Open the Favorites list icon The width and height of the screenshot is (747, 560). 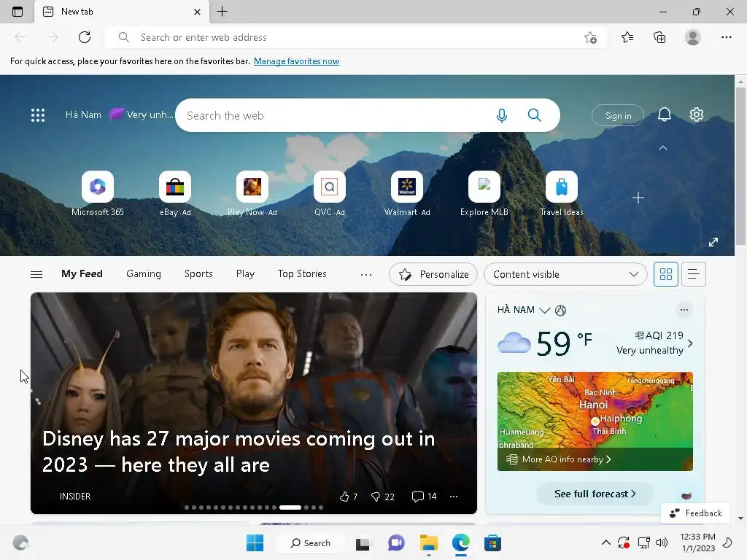click(x=627, y=37)
